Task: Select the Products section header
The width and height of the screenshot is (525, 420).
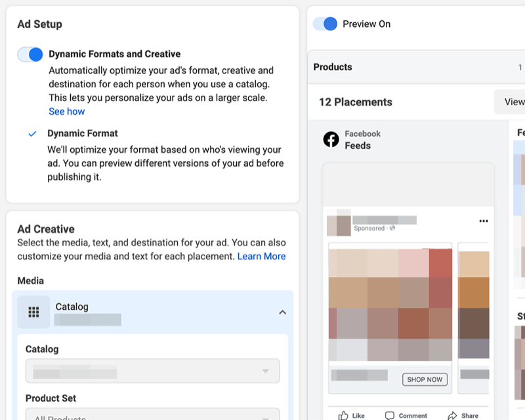Action: tap(416, 67)
